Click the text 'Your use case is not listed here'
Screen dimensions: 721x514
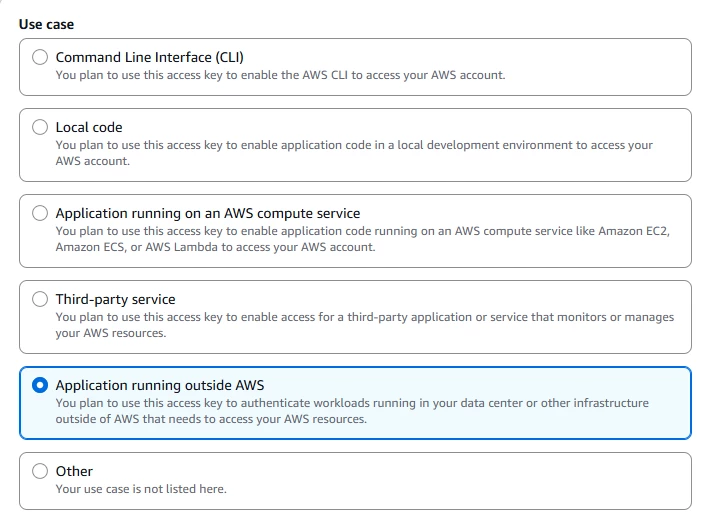141,489
